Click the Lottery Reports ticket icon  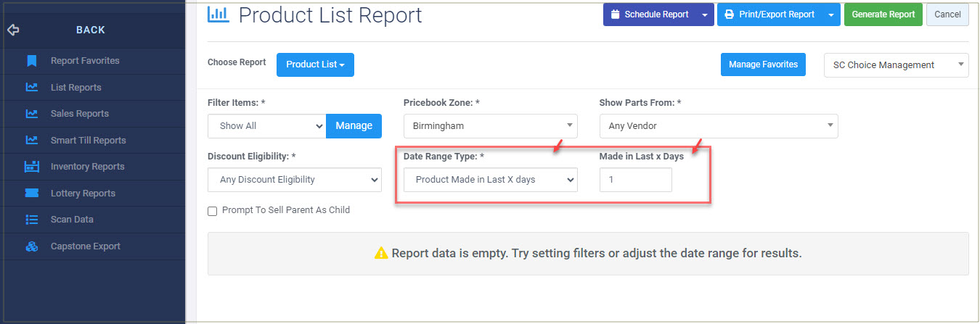(x=31, y=193)
